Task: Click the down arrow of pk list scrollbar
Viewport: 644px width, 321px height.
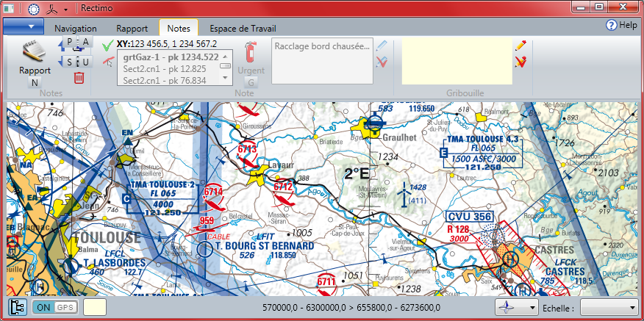Action: click(225, 78)
